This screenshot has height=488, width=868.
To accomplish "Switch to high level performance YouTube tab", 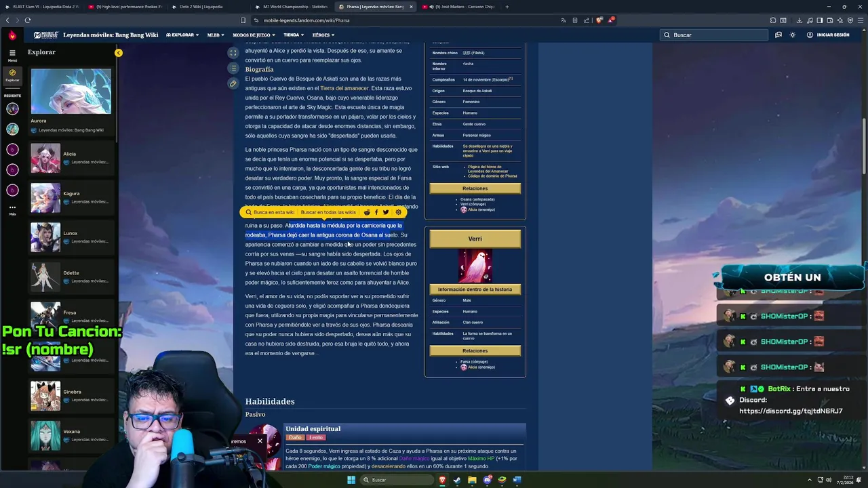I will pyautogui.click(x=126, y=7).
